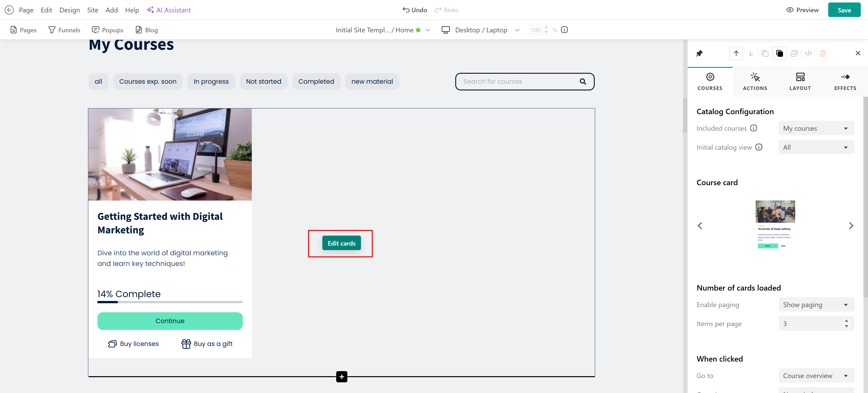
Task: Click the code brackets icon
Action: click(x=808, y=53)
